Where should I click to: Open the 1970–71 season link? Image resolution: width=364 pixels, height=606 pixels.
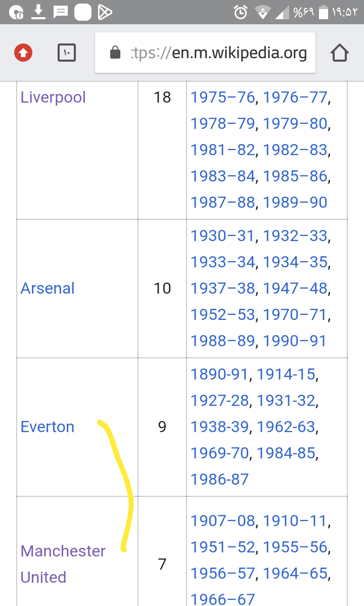pos(295,314)
